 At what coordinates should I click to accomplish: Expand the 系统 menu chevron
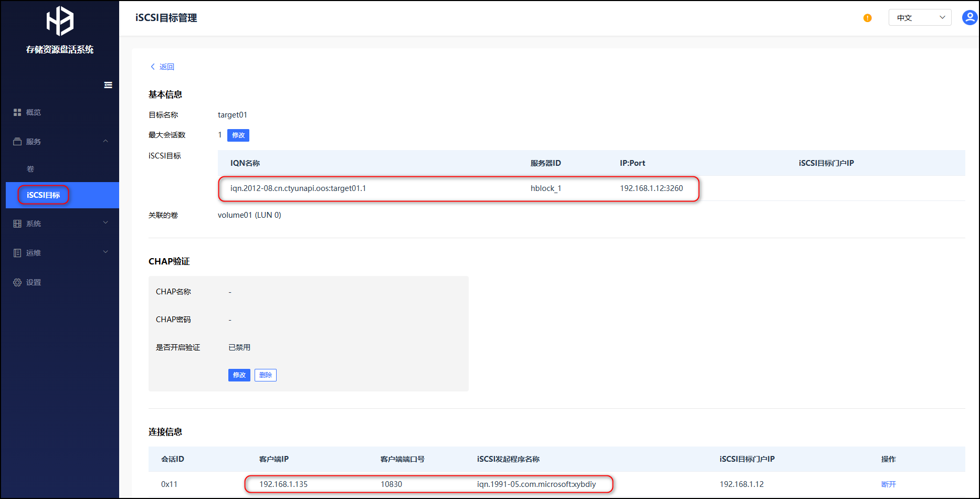tap(106, 223)
